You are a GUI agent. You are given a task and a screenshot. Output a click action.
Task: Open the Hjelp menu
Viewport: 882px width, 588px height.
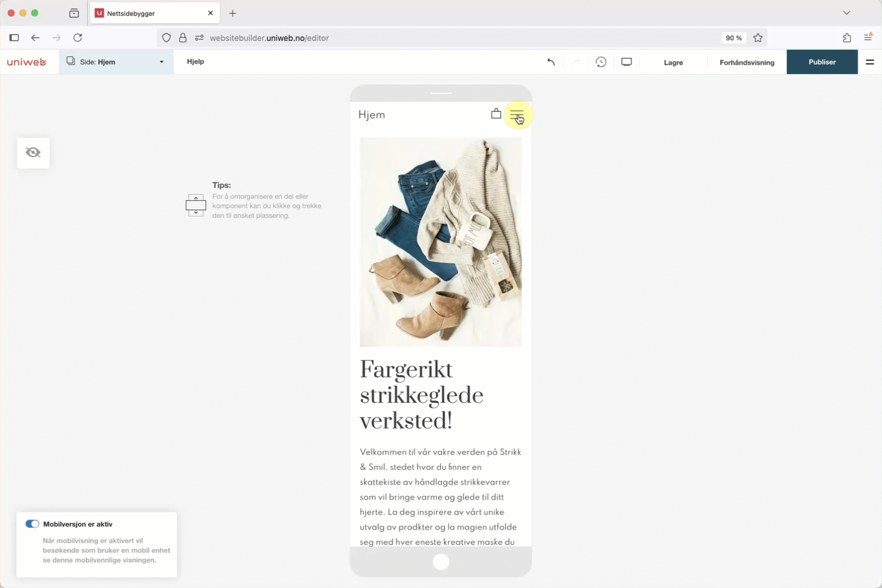point(195,62)
